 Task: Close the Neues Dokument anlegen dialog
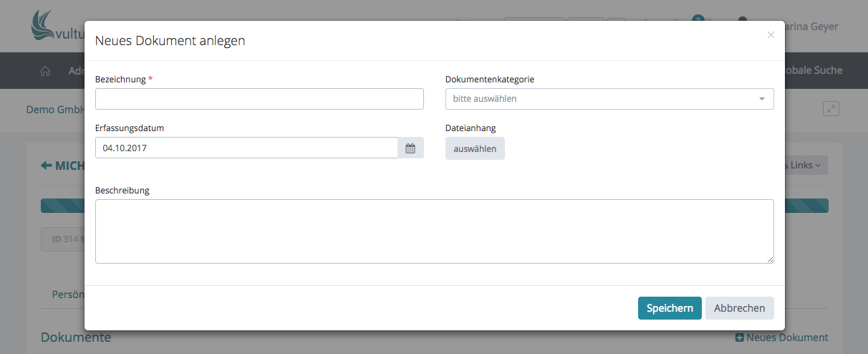(771, 34)
